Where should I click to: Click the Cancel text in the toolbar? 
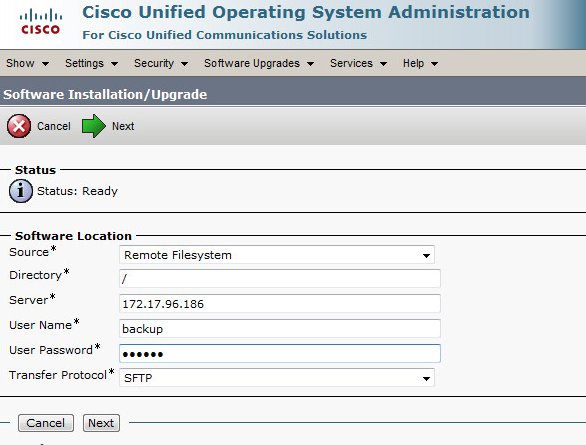(x=54, y=126)
